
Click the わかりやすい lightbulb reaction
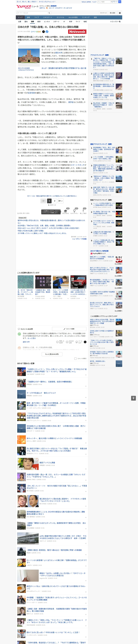click(x=74, y=211)
